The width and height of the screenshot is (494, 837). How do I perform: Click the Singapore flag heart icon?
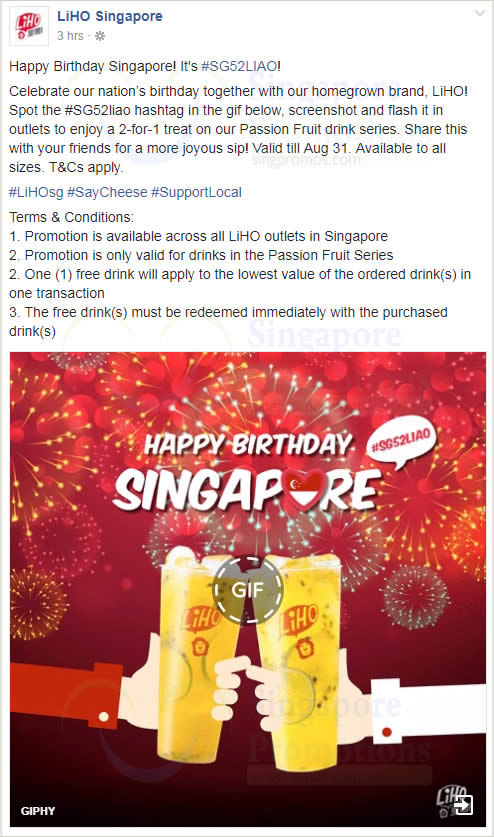pos(304,489)
